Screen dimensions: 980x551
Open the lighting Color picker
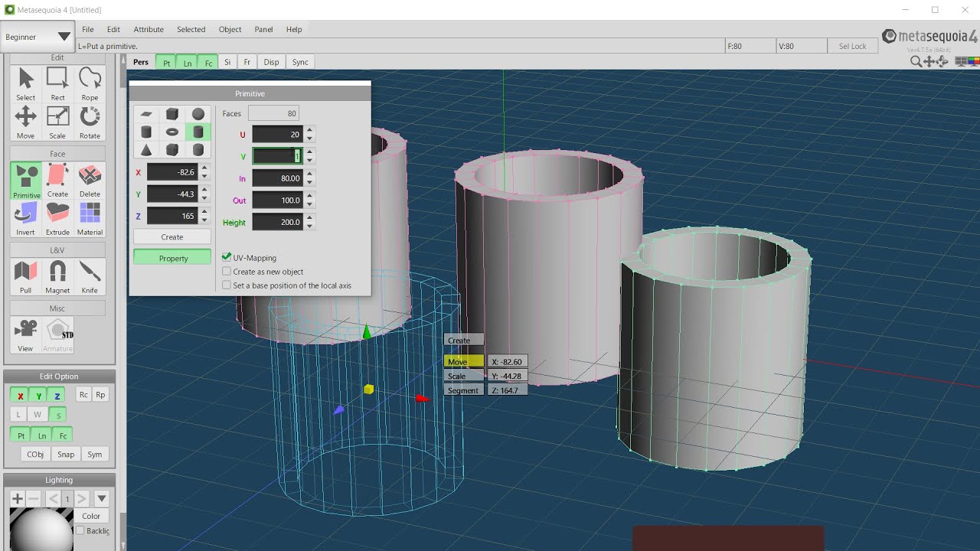[91, 516]
